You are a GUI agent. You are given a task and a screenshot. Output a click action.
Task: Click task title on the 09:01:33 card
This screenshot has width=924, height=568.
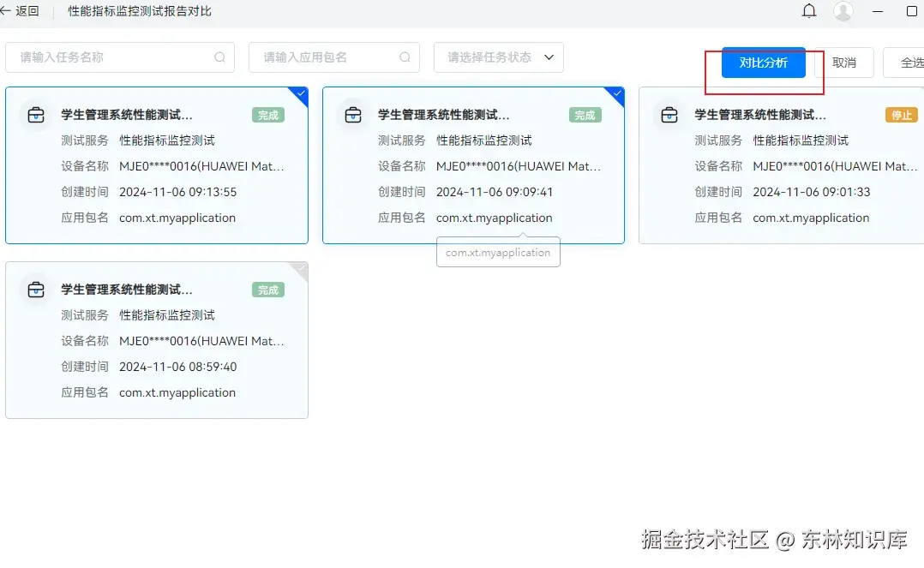(760, 115)
